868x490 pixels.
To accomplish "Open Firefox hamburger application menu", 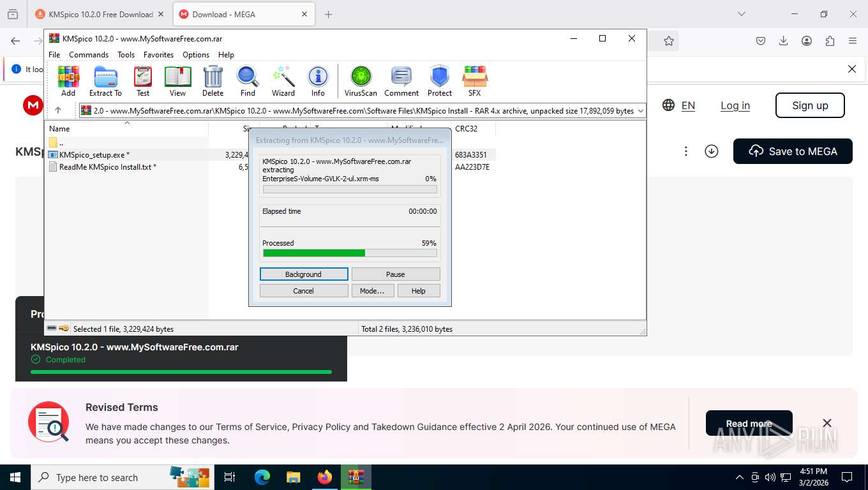I will pos(853,41).
